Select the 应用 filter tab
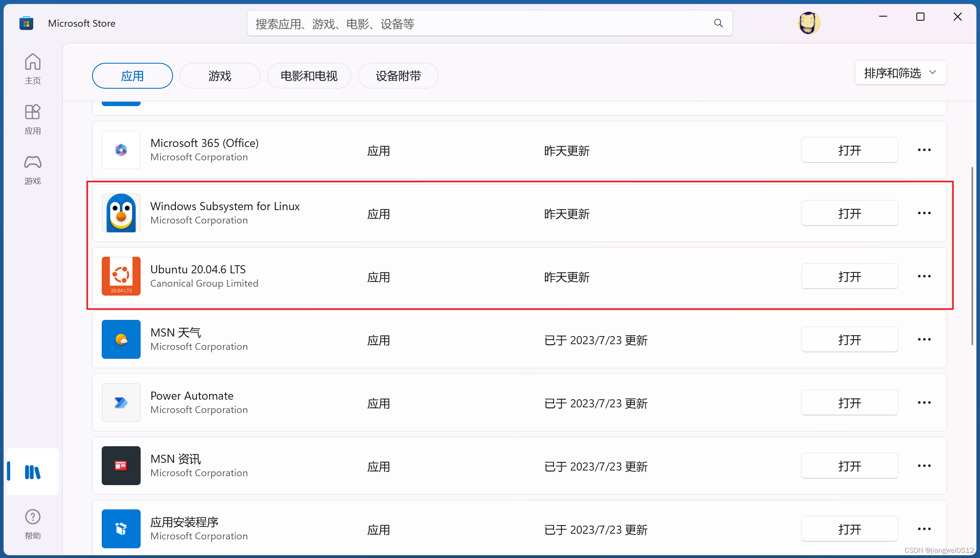The height and width of the screenshot is (558, 980). pos(133,76)
